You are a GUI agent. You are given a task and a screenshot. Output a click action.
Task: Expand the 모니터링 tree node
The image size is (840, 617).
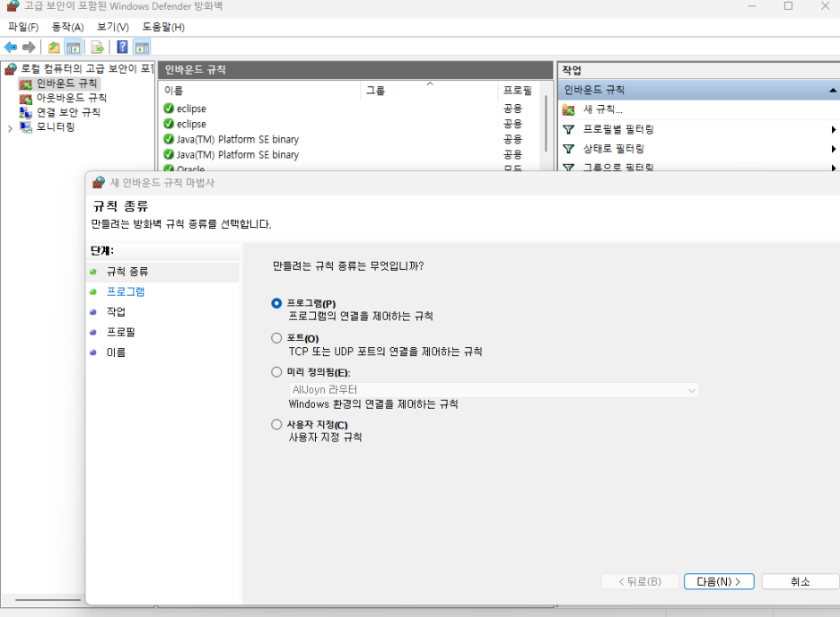tap(10, 128)
